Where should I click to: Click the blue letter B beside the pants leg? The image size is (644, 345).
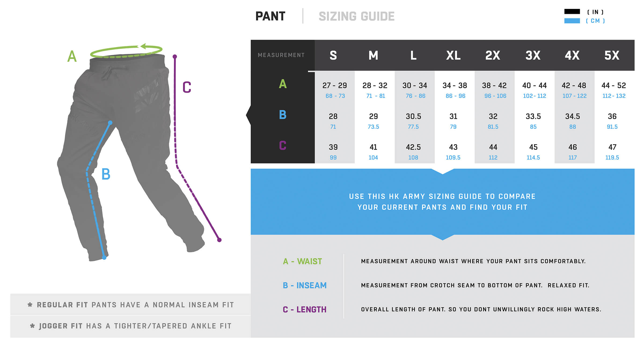(x=106, y=174)
